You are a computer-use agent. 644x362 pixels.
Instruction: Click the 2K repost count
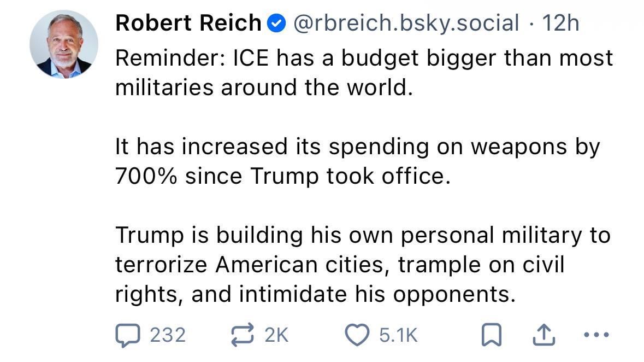coord(276,335)
